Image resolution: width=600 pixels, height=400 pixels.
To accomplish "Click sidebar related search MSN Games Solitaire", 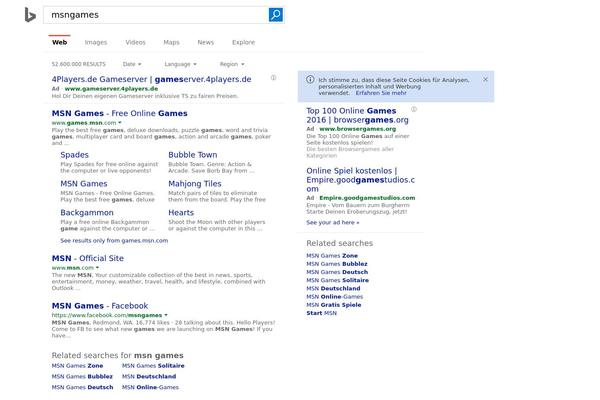I will (x=338, y=280).
